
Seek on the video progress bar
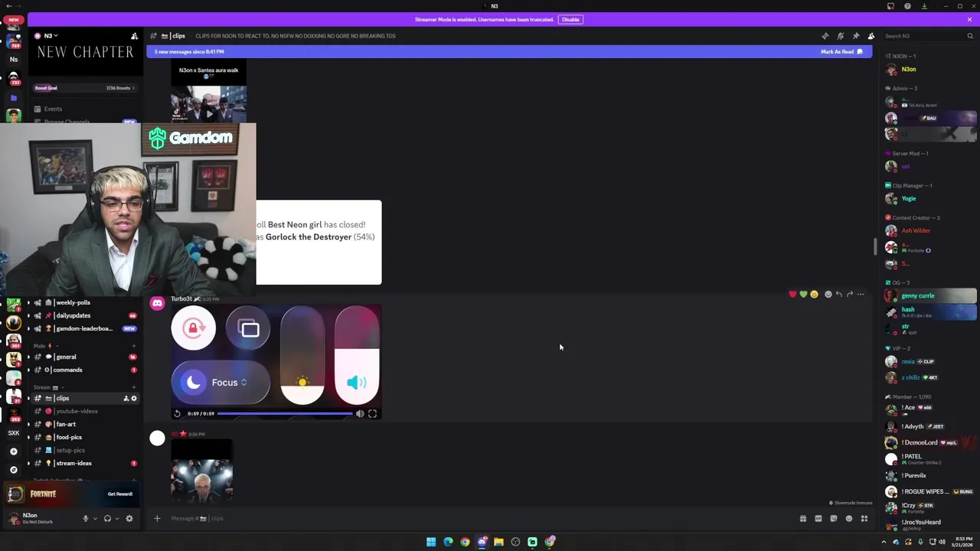coord(285,413)
